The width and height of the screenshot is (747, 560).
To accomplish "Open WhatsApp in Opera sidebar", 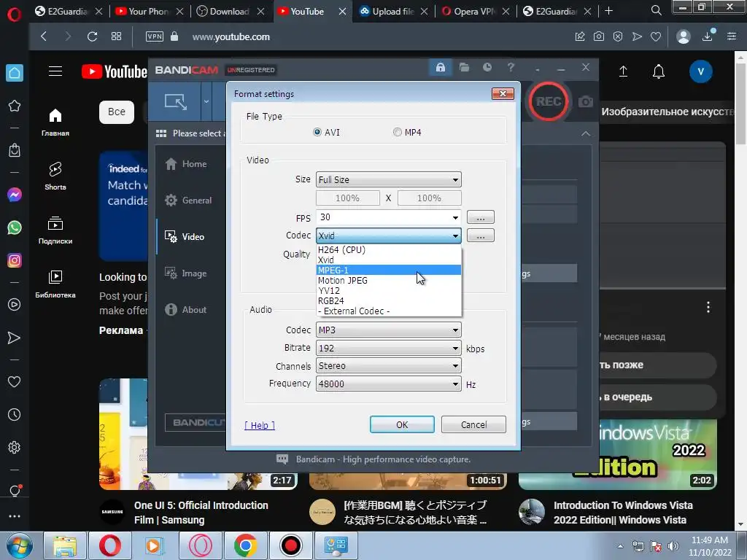I will 15,227.
